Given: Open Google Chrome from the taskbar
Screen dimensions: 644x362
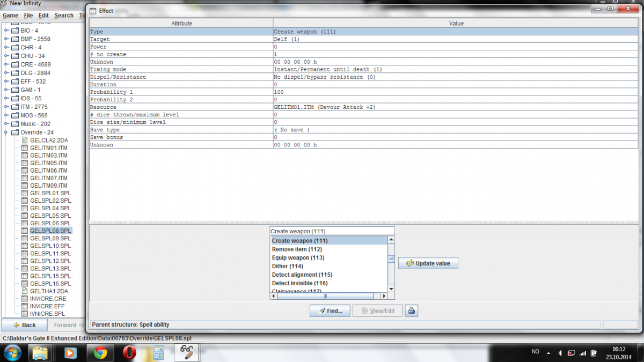Looking at the screenshot, I should coord(100,353).
